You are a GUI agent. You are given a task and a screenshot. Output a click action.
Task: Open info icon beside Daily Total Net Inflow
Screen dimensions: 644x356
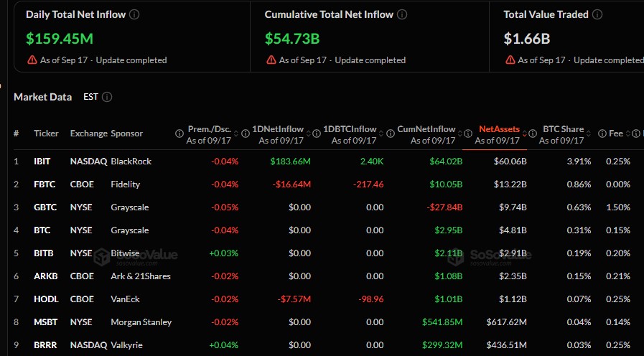[x=134, y=14]
